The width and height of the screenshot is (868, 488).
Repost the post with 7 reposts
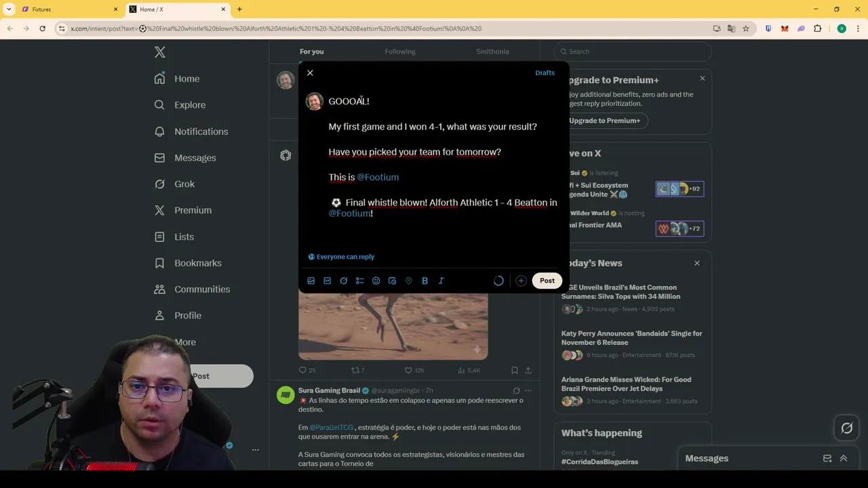pyautogui.click(x=357, y=371)
